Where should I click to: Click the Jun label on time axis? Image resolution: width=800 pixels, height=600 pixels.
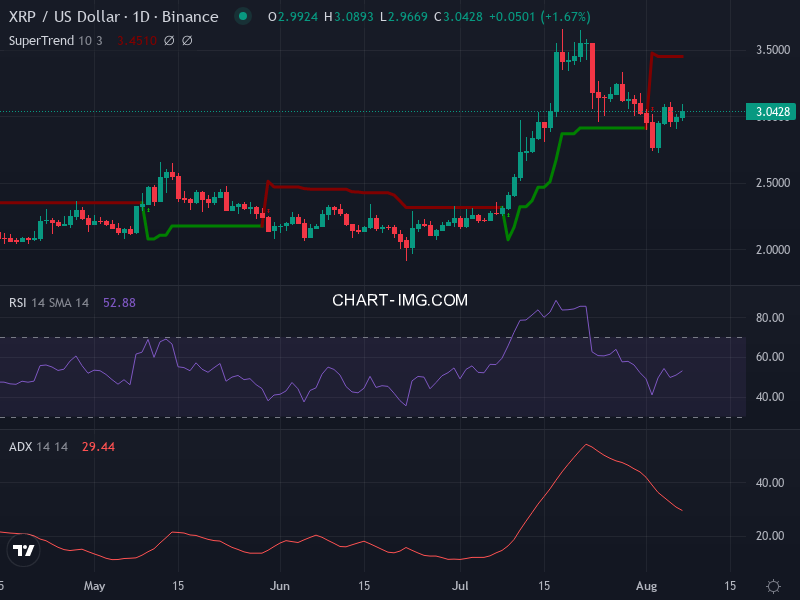(280, 586)
